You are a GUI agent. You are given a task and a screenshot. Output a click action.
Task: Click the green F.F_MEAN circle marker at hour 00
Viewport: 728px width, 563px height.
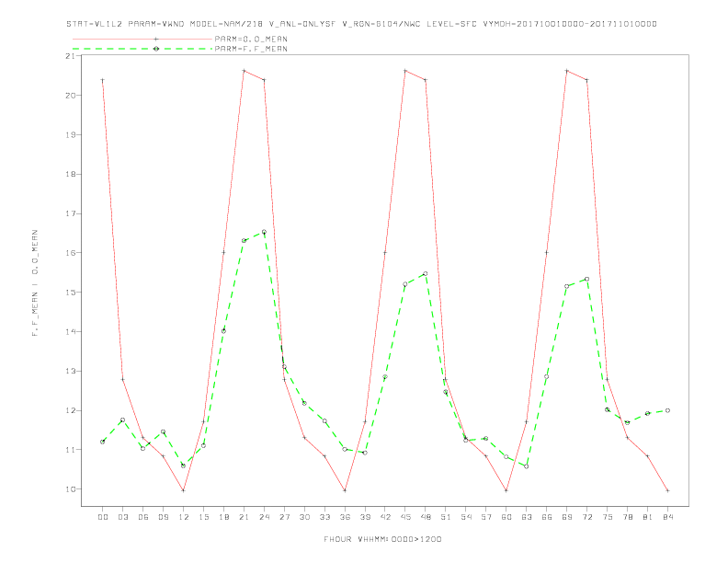(x=103, y=442)
